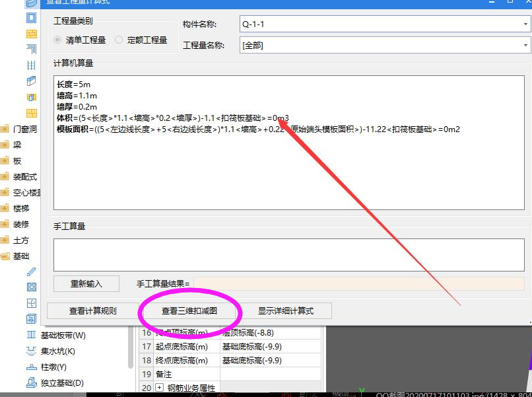Select the slanted blue beam icon under 基础
This screenshot has width=532, height=397.
click(x=31, y=271)
